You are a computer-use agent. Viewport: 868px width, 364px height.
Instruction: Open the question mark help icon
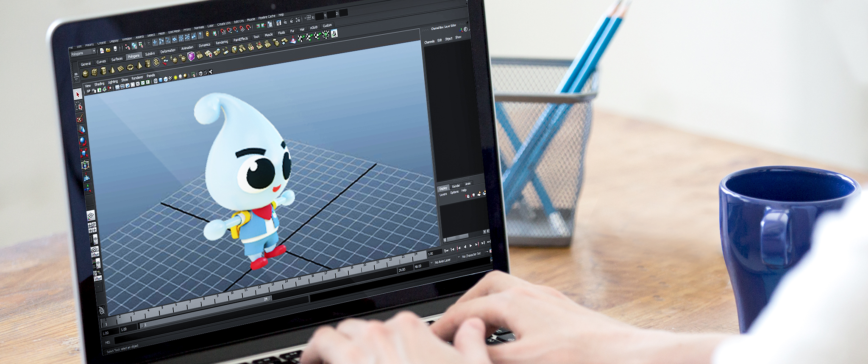click(x=200, y=36)
